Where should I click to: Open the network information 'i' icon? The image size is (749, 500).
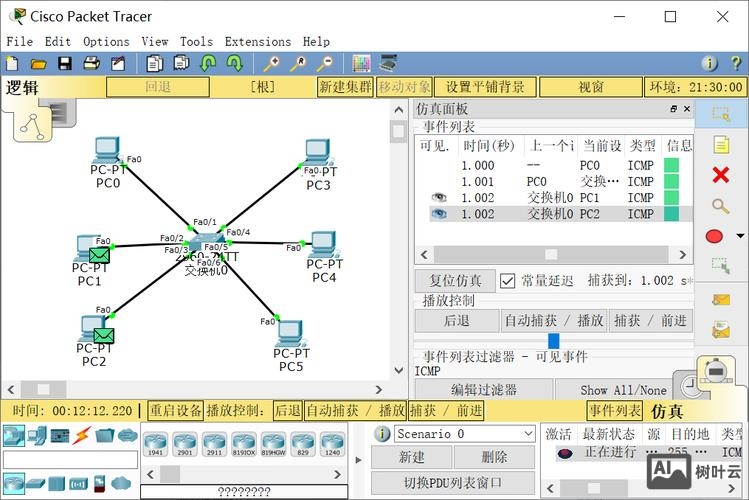point(709,63)
